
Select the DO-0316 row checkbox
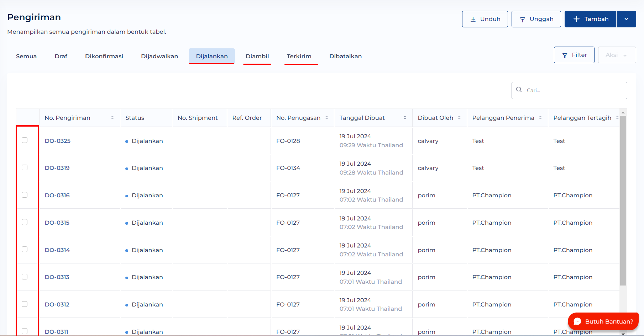coord(25,195)
